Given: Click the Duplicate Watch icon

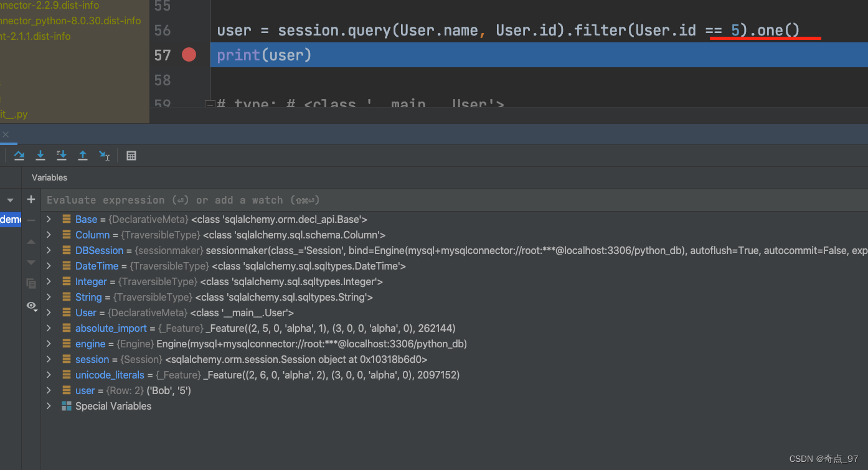Looking at the screenshot, I should [x=31, y=283].
